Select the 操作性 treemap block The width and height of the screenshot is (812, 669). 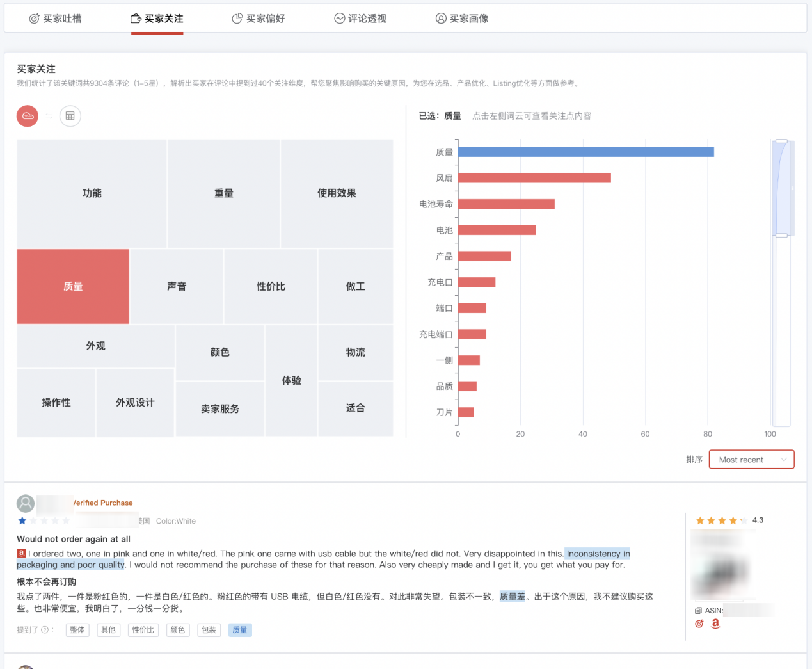pyautogui.click(x=56, y=403)
